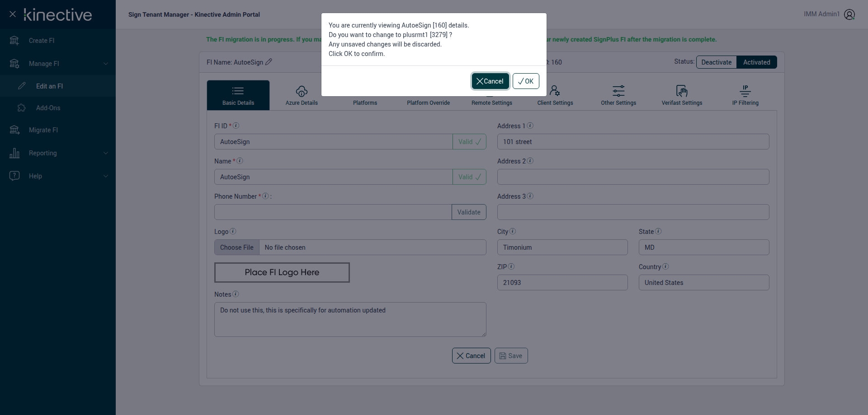Screen dimensions: 868x415
Task: Click the State info icon
Action: pyautogui.click(x=658, y=231)
